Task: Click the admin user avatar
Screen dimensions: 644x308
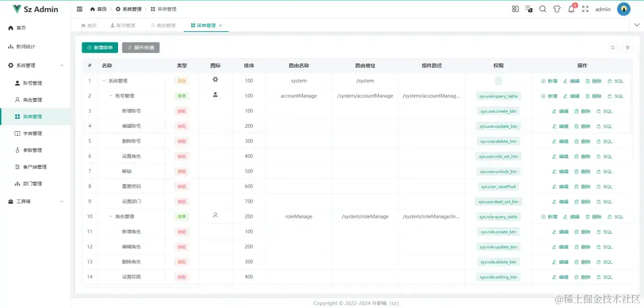Action: pos(624,9)
